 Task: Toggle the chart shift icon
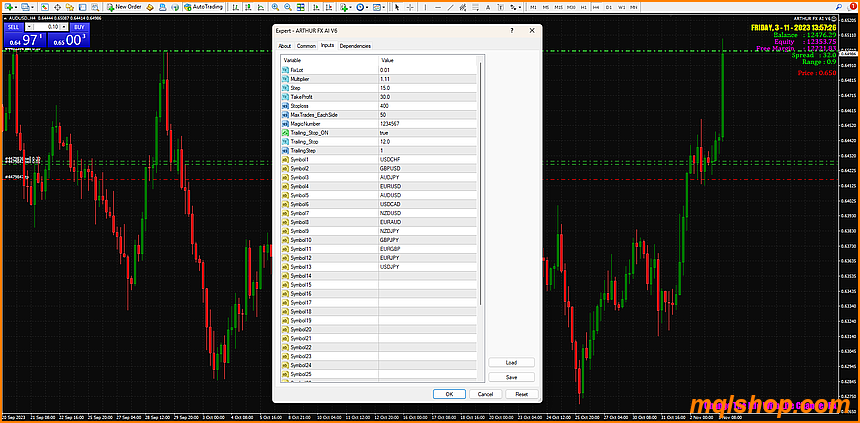click(x=329, y=7)
